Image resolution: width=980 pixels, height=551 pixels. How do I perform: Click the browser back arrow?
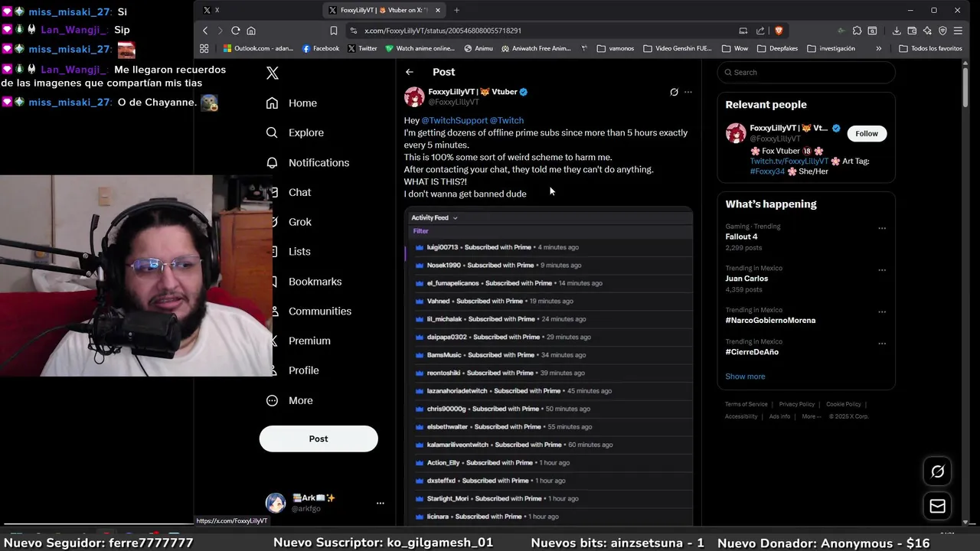pyautogui.click(x=205, y=31)
